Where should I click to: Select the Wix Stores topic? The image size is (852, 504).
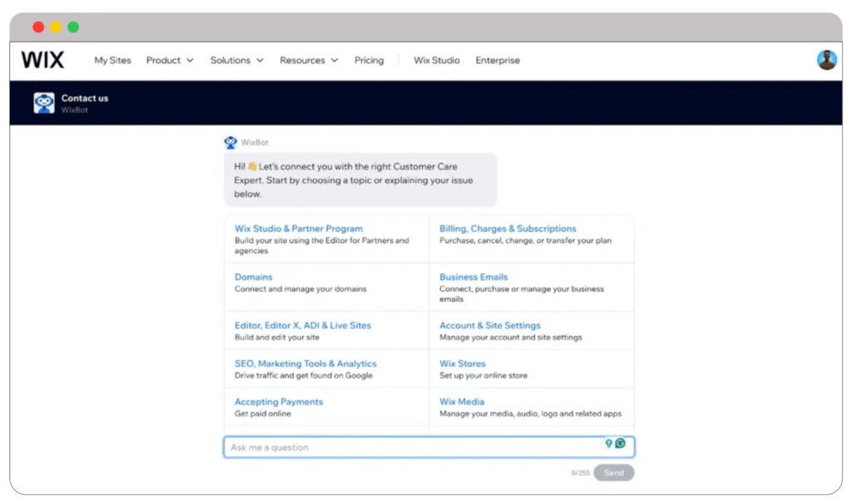pos(463,363)
